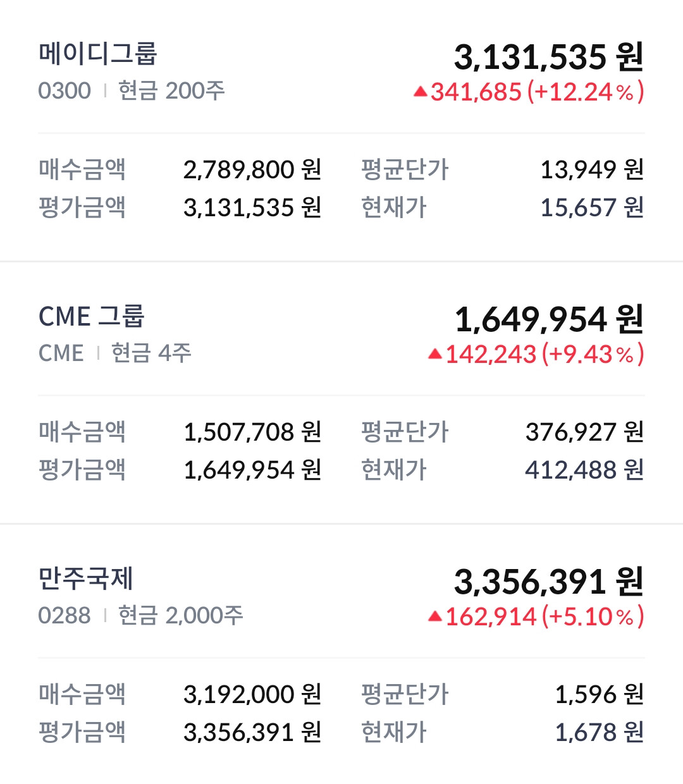Tap the +9.43% gain percentage
This screenshot has width=683, height=784.
[593, 354]
